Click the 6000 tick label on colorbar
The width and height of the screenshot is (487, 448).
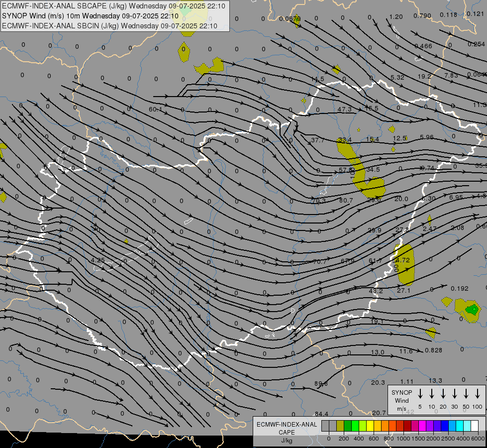[x=478, y=439]
